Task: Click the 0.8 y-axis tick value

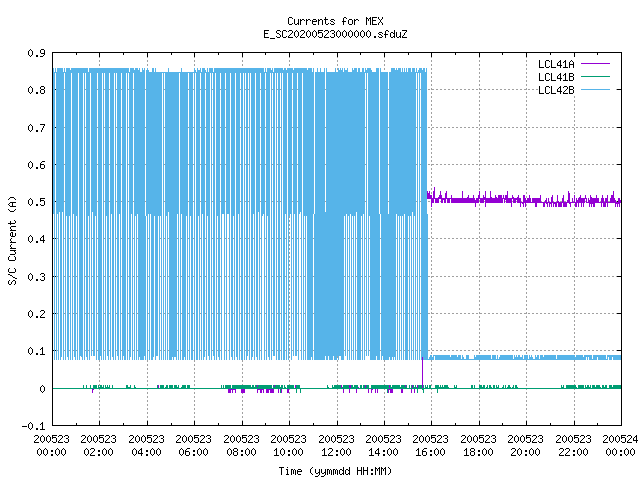Action: coord(36,90)
